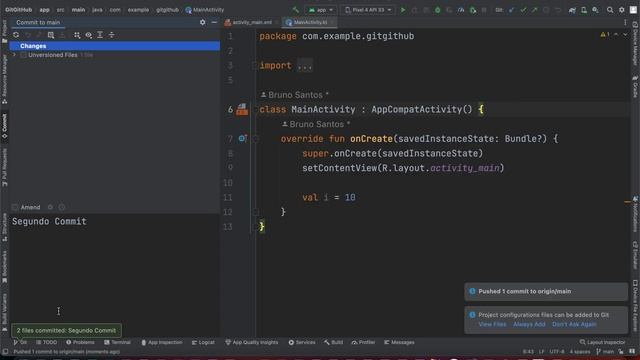Select the Changes row in commit tree
The height and width of the screenshot is (360, 640).
click(x=115, y=46)
